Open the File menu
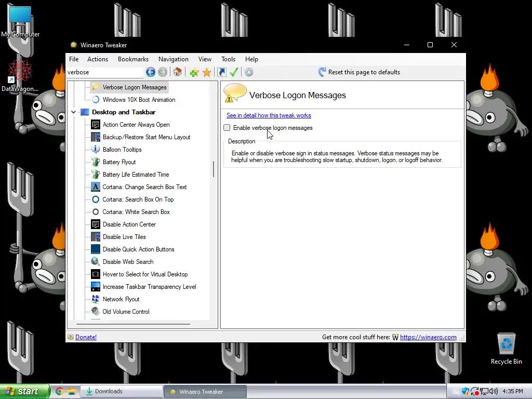The width and height of the screenshot is (532, 399). click(x=74, y=59)
